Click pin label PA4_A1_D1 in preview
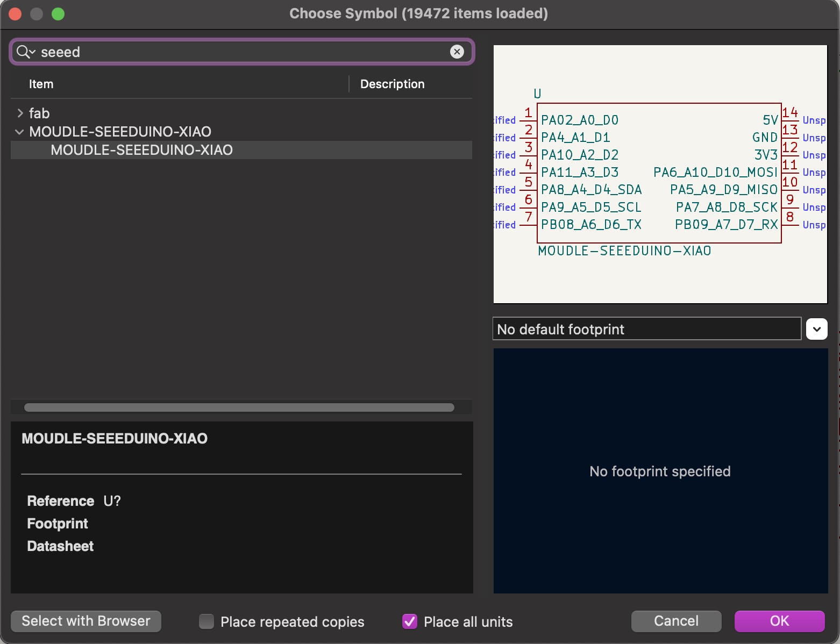The image size is (840, 644). 575,138
